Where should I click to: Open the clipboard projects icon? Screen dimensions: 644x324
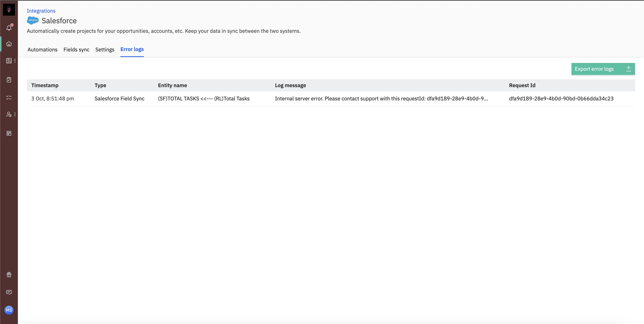click(9, 80)
